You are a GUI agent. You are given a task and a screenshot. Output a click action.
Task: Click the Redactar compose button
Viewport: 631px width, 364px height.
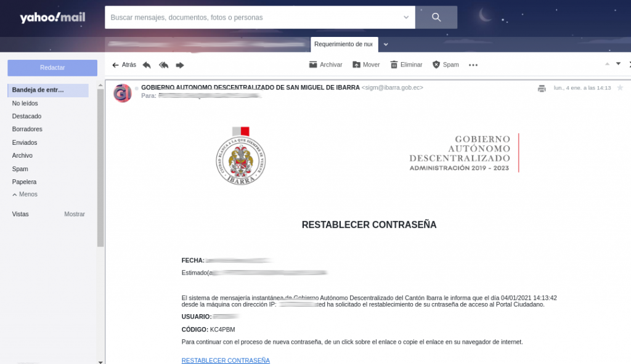(52, 68)
